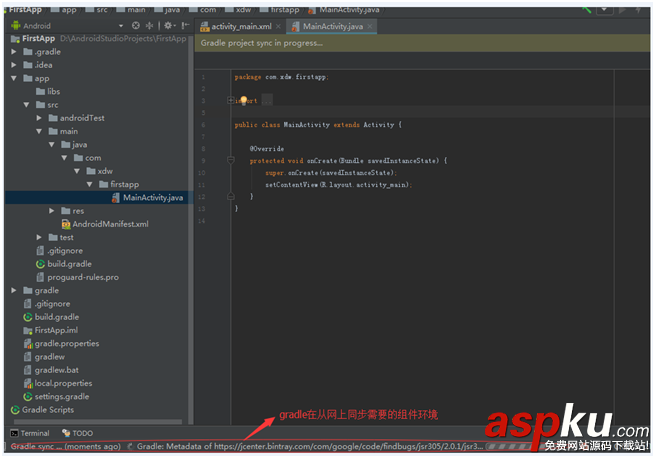Viewport: 655px width, 458px height.
Task: Switch to the MainActivity.java editor tab
Action: click(x=333, y=26)
